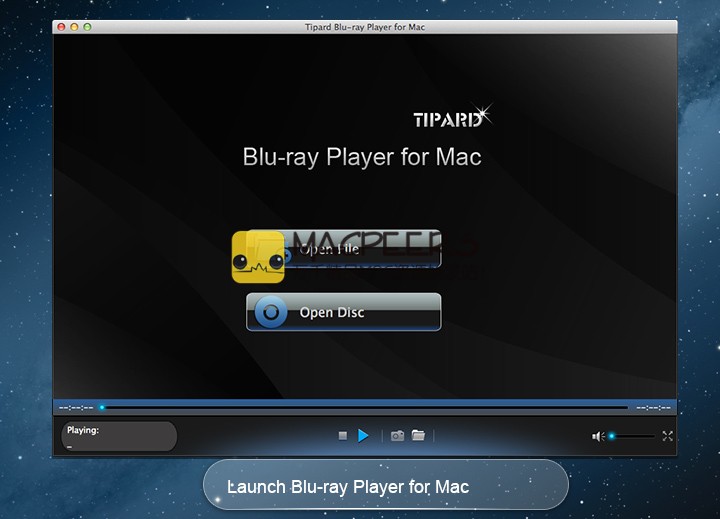Viewport: 720px width, 519px height.
Task: Take a snapshot with the camera icon
Action: pyautogui.click(x=397, y=435)
